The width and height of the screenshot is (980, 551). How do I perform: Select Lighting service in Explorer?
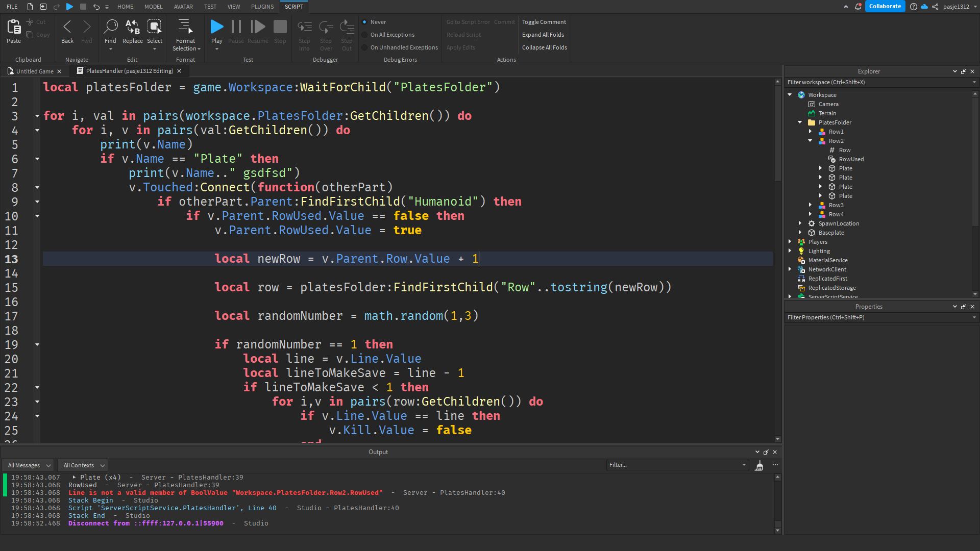pyautogui.click(x=819, y=251)
